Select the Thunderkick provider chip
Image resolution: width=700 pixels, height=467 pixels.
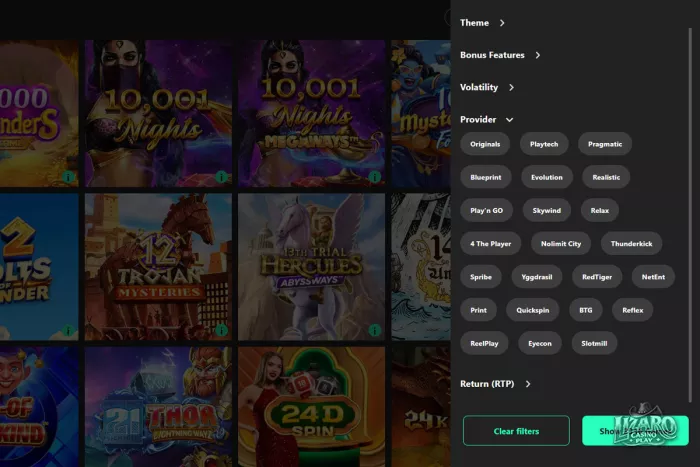[631, 244]
